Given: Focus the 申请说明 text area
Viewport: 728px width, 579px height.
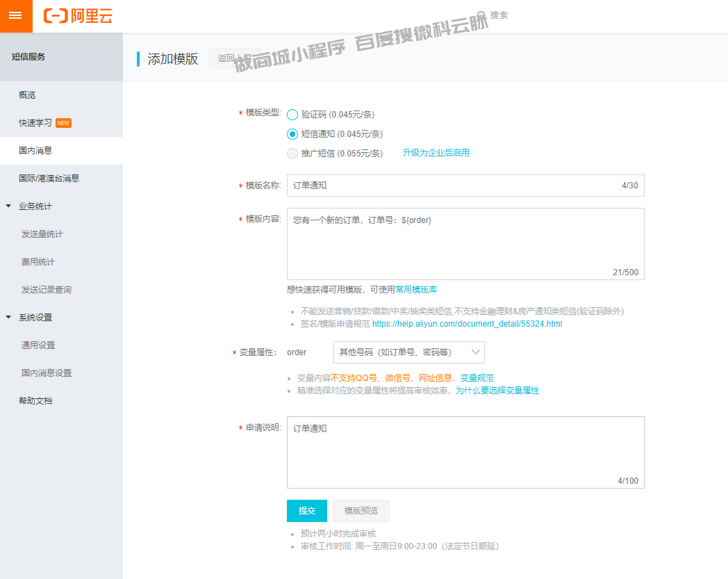Looking at the screenshot, I should pyautogui.click(x=465, y=452).
